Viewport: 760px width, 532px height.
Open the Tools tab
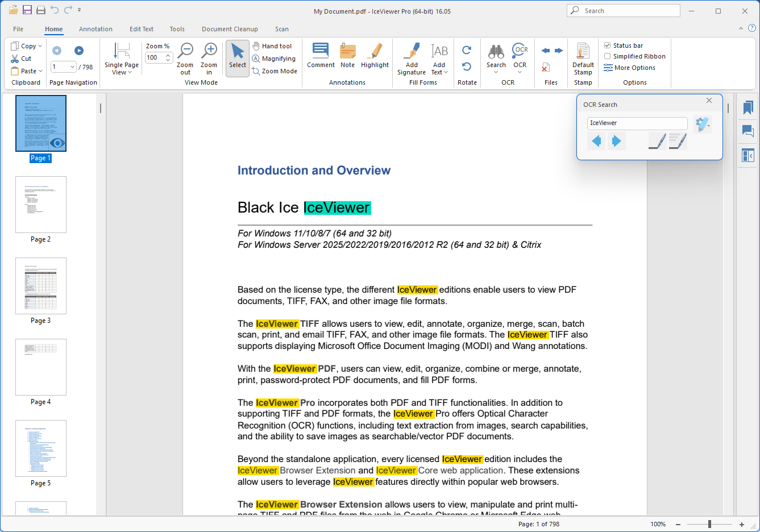coord(177,29)
